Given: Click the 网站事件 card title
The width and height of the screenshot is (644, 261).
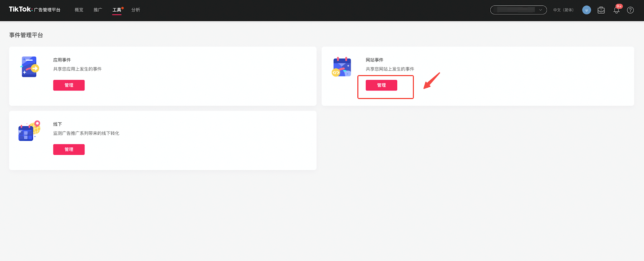Looking at the screenshot, I should point(374,60).
